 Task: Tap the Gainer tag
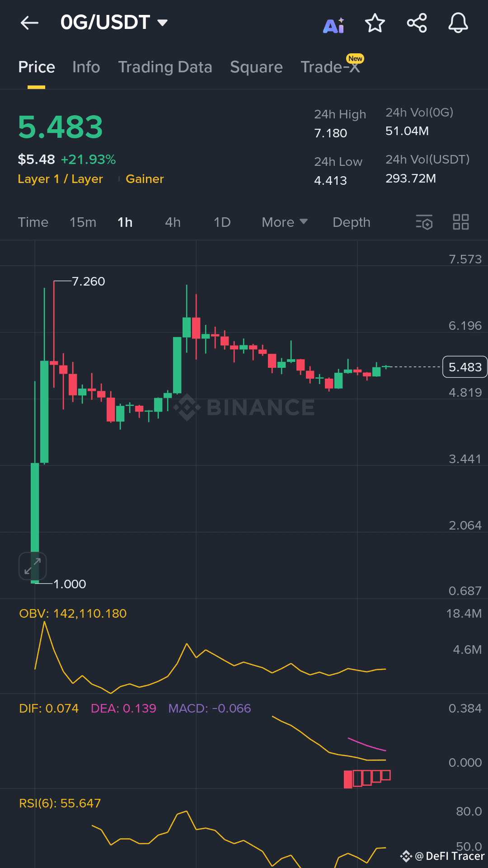tap(145, 179)
